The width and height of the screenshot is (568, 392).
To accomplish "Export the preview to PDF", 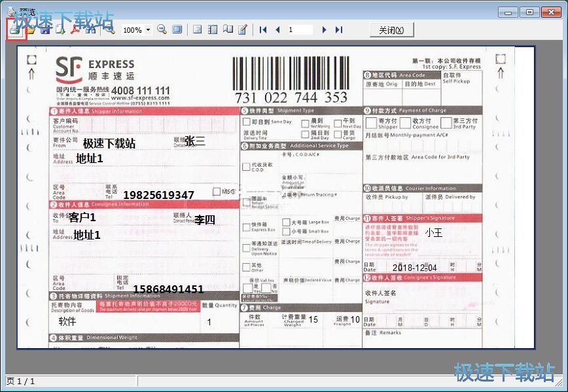I will coord(75,29).
